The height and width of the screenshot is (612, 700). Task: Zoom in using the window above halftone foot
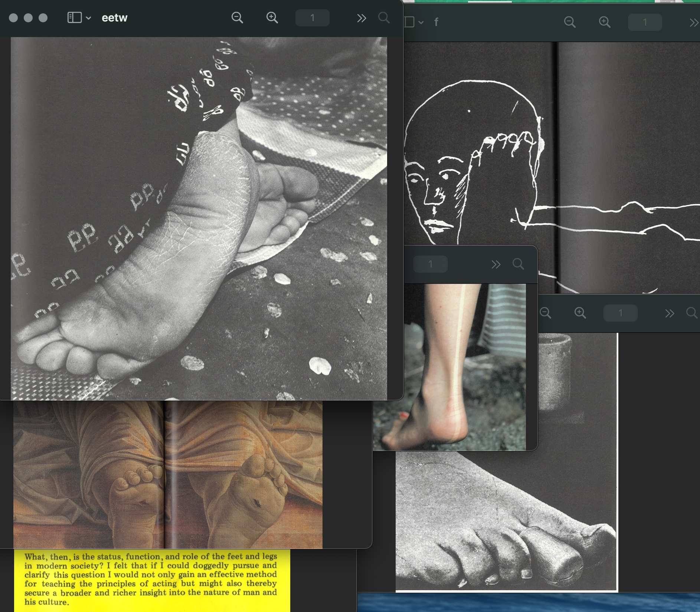pos(580,313)
